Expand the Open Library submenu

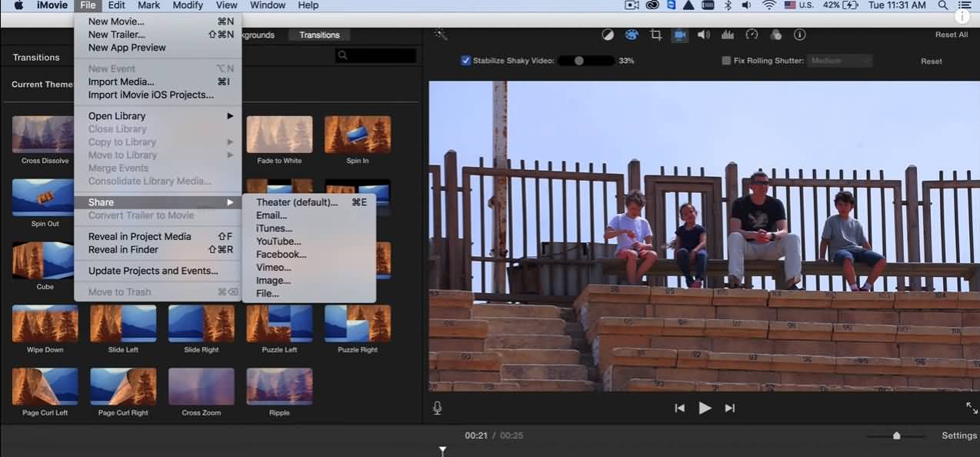[158, 116]
